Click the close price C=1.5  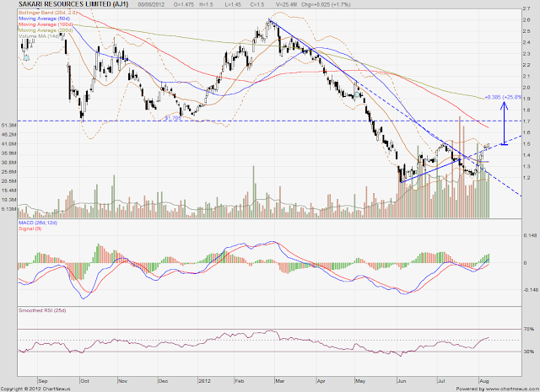pos(256,4)
